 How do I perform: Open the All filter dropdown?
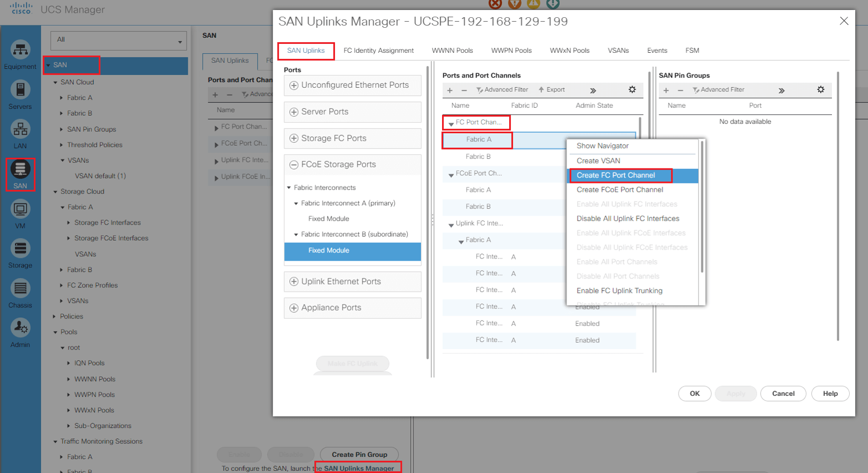pyautogui.click(x=118, y=40)
